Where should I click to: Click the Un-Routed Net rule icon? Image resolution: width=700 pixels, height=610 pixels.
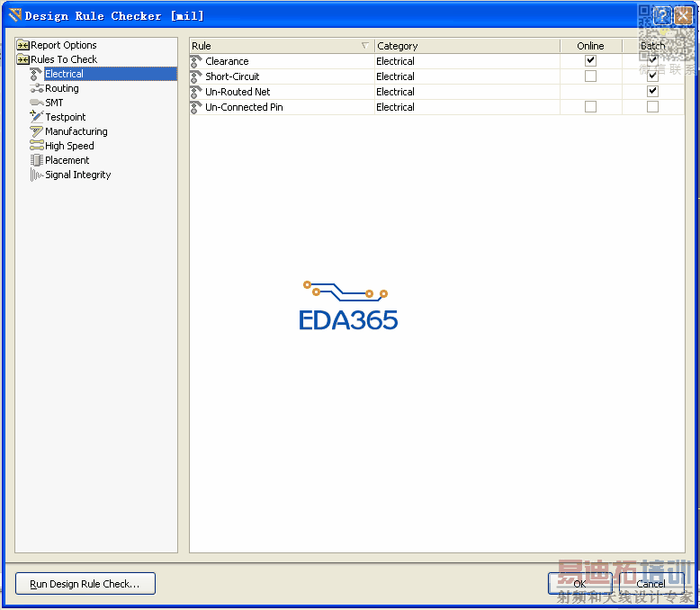click(195, 92)
